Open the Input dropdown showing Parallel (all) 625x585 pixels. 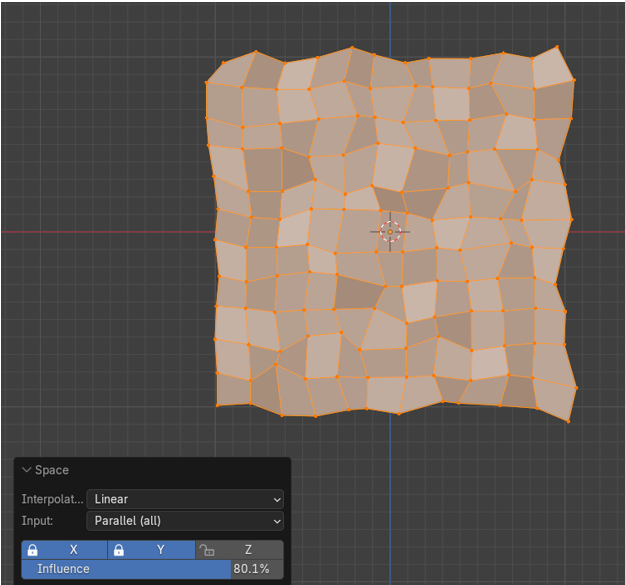point(185,521)
